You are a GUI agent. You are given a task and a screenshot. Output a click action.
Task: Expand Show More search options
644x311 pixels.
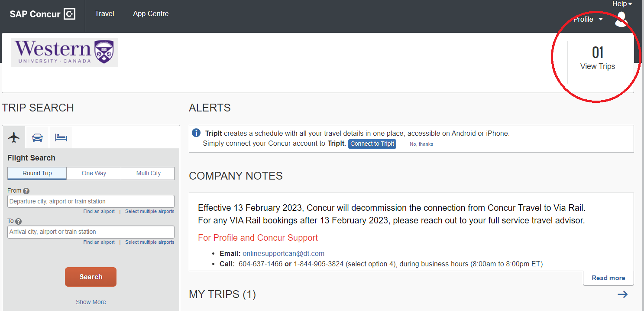91,302
